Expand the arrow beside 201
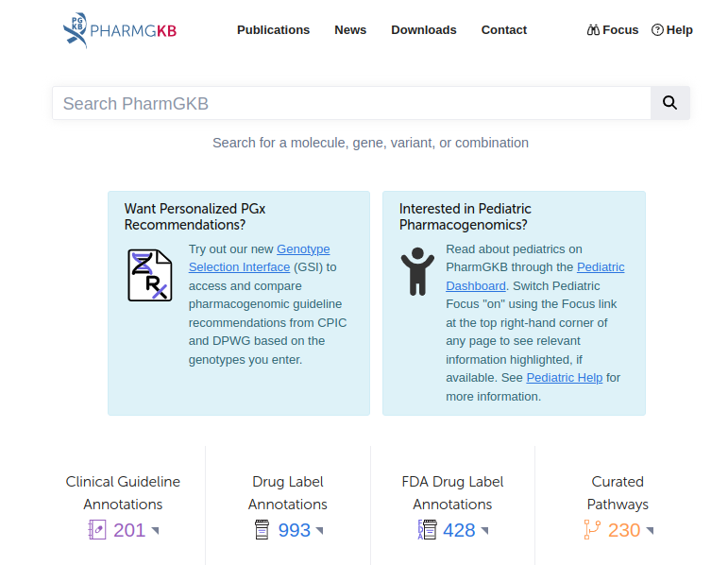This screenshot has width=728, height=565. coord(156,531)
